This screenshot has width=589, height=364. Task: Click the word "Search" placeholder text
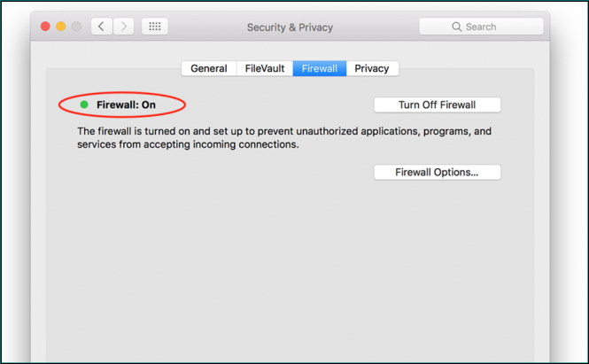(481, 27)
